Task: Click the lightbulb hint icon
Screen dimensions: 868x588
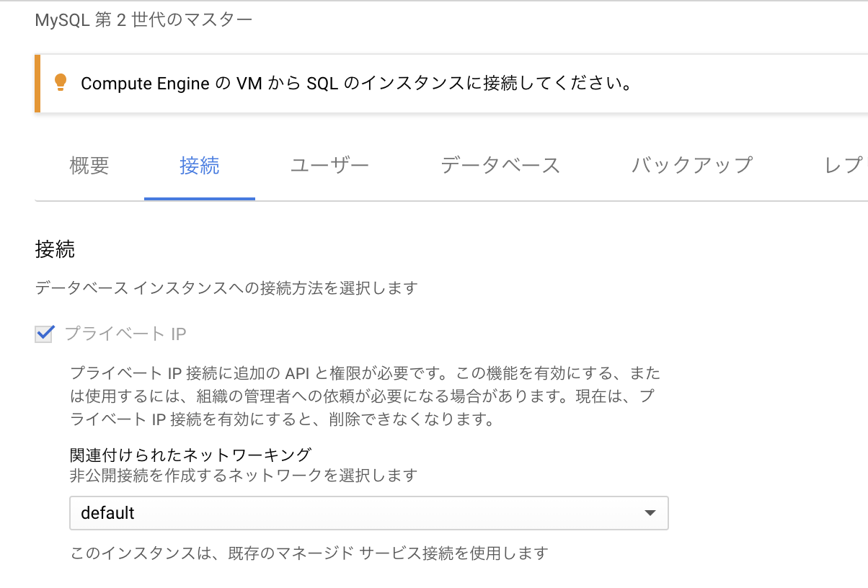Action: click(x=61, y=83)
